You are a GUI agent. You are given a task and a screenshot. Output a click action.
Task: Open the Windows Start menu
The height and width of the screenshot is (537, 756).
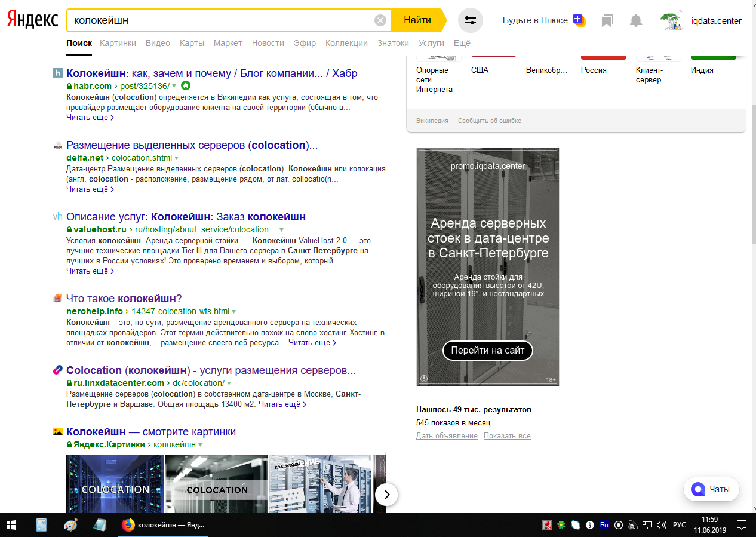(x=12, y=525)
